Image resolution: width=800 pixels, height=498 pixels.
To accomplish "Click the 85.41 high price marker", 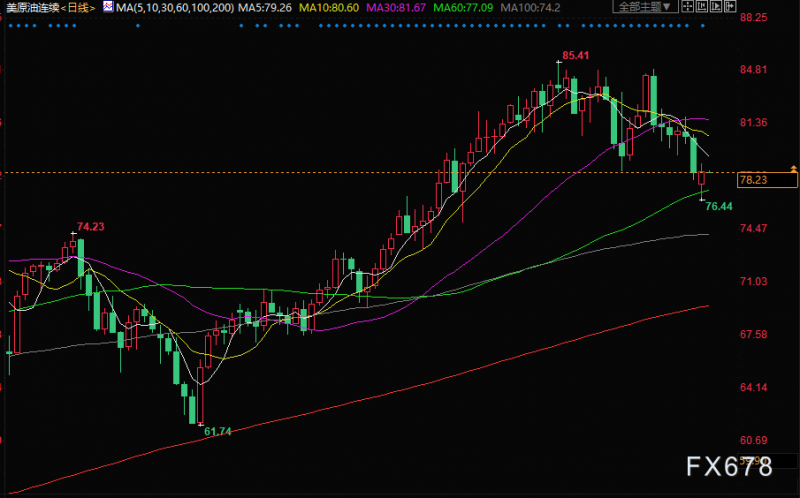I will coord(576,55).
